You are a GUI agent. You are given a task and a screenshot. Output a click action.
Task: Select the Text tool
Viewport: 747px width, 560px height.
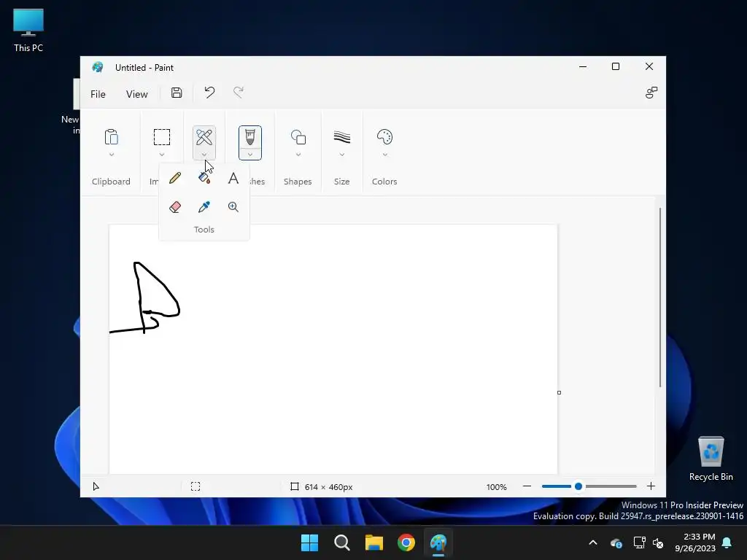pos(233,178)
